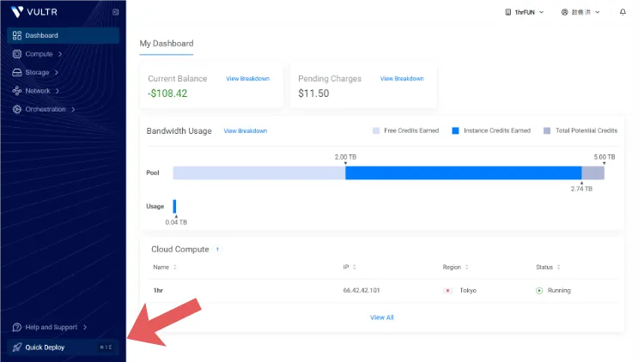The height and width of the screenshot is (362, 644).
Task: Open the notifications bell
Action: click(x=623, y=12)
